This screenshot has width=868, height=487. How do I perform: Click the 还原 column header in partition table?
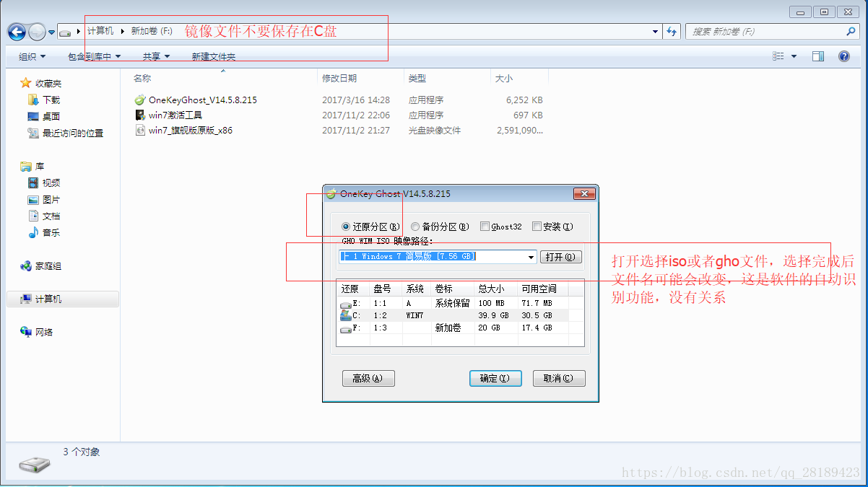pyautogui.click(x=354, y=289)
